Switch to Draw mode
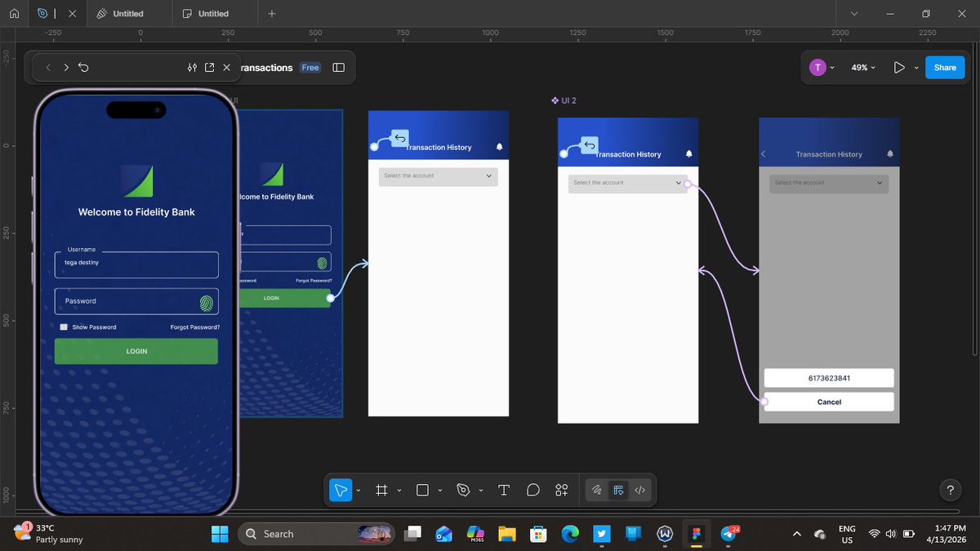Viewport: 980px width, 551px height. coord(597,490)
